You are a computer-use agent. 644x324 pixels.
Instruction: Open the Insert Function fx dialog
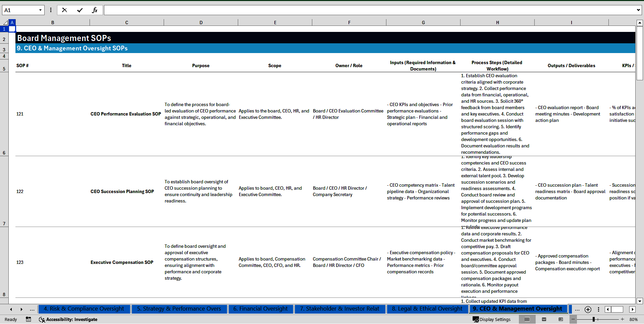[x=95, y=10]
